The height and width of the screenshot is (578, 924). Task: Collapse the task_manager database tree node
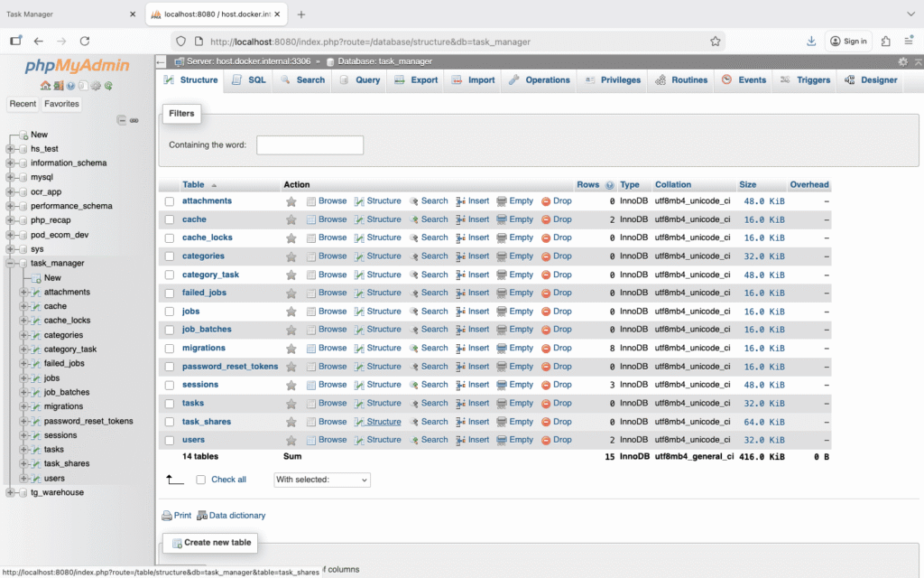10,264
